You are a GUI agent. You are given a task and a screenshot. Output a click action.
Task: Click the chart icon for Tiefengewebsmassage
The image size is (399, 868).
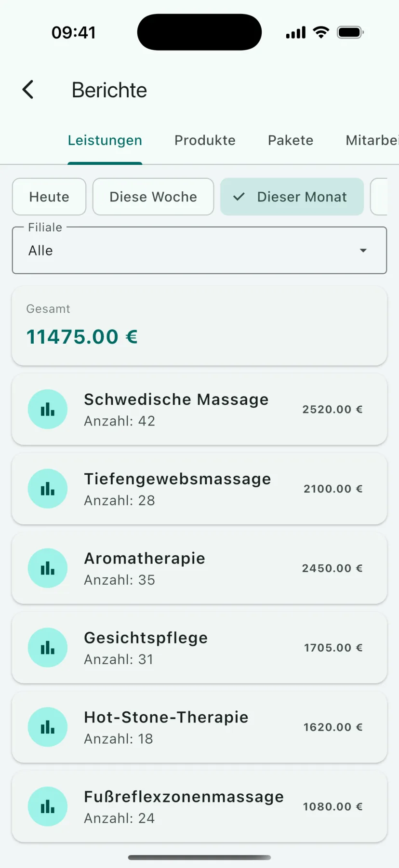click(x=48, y=489)
